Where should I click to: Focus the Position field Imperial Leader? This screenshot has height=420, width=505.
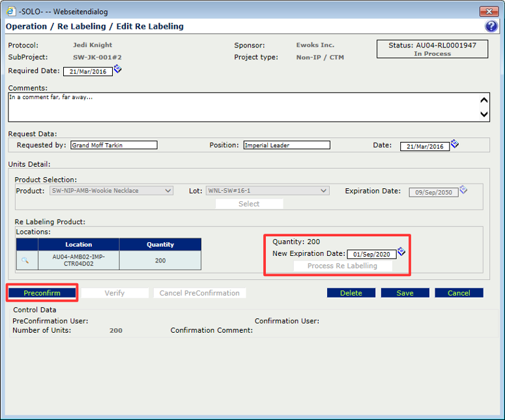pos(287,145)
